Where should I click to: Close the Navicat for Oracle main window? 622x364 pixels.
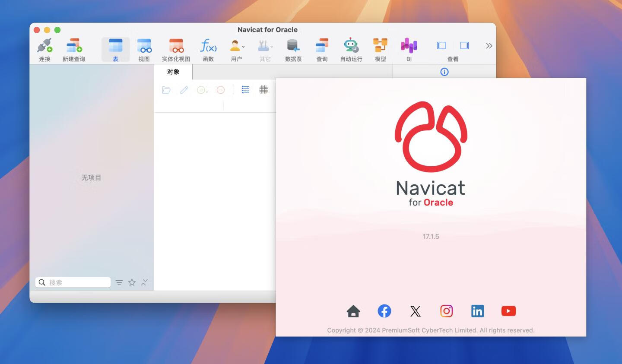(37, 30)
